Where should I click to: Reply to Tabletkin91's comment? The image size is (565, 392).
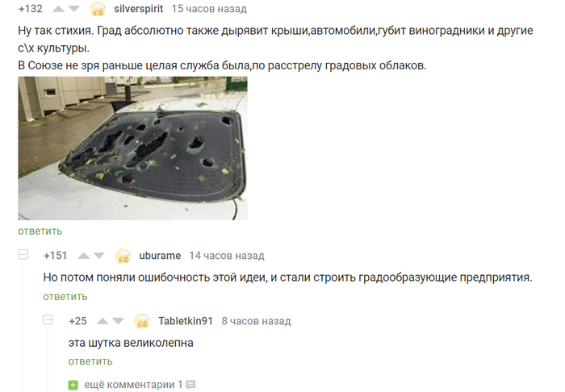click(x=90, y=361)
